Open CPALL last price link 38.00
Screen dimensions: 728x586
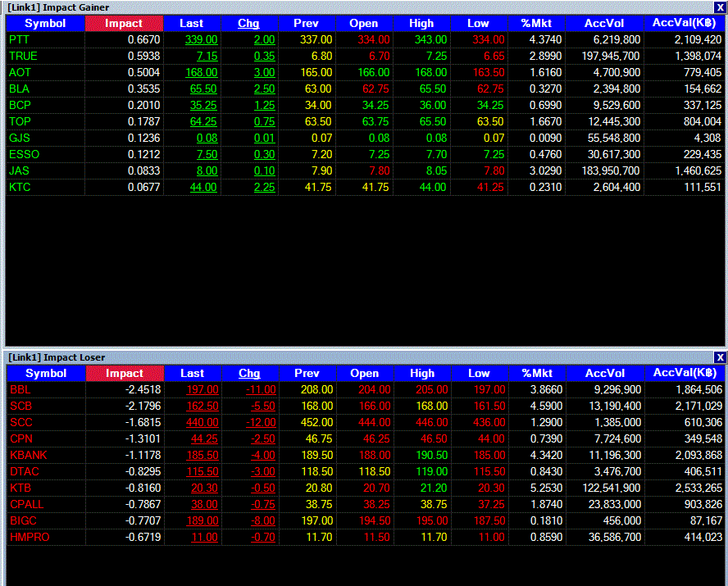[204, 504]
